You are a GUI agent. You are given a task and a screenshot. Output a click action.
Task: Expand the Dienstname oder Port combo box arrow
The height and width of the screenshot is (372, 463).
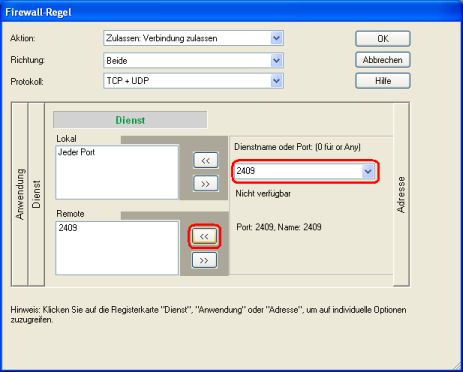[368, 171]
